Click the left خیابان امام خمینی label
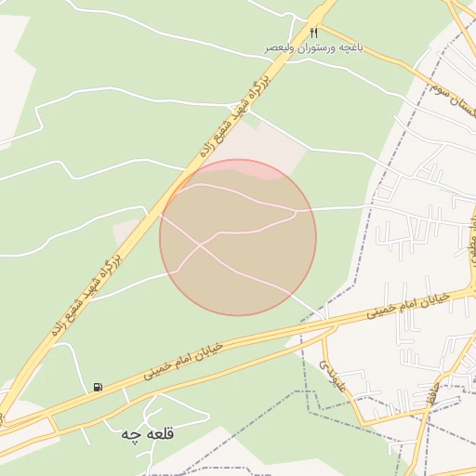This screenshot has height=476, width=476. pyautogui.click(x=183, y=362)
